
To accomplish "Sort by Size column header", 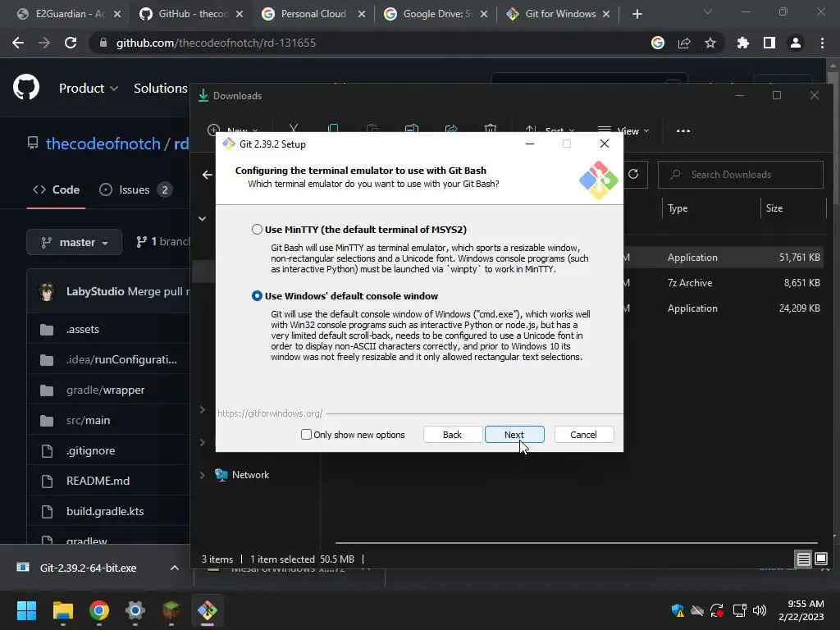I will (774, 208).
